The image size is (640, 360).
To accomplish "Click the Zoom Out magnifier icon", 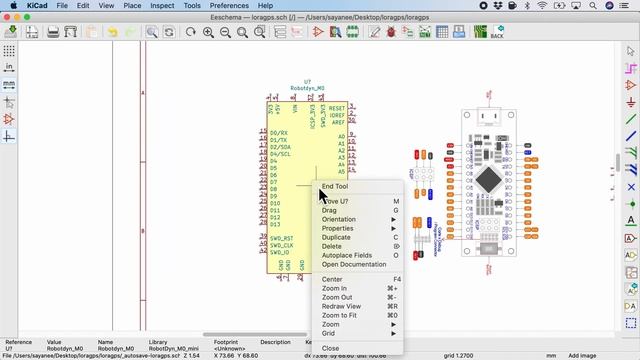I will point(225,32).
